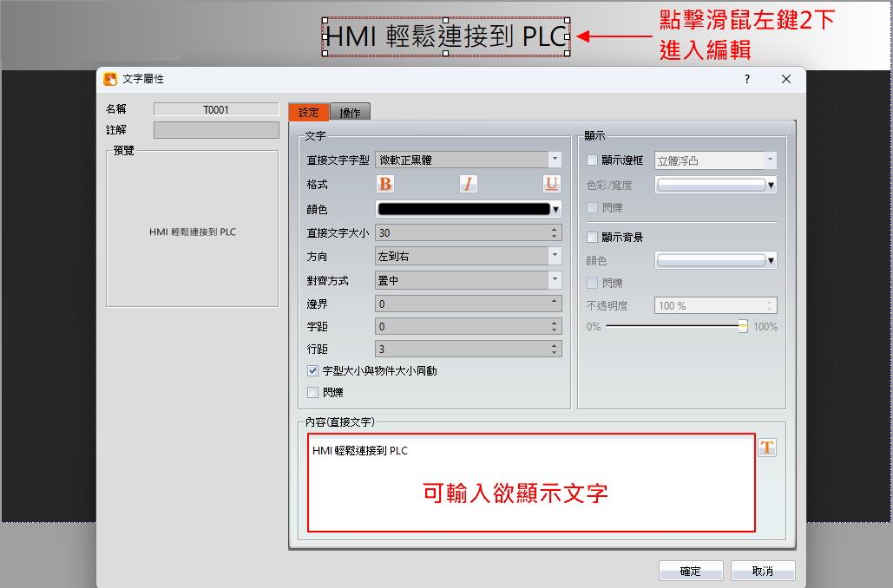Enable the 顯示背景 checkbox
Screen dimensions: 893x588
click(x=593, y=237)
